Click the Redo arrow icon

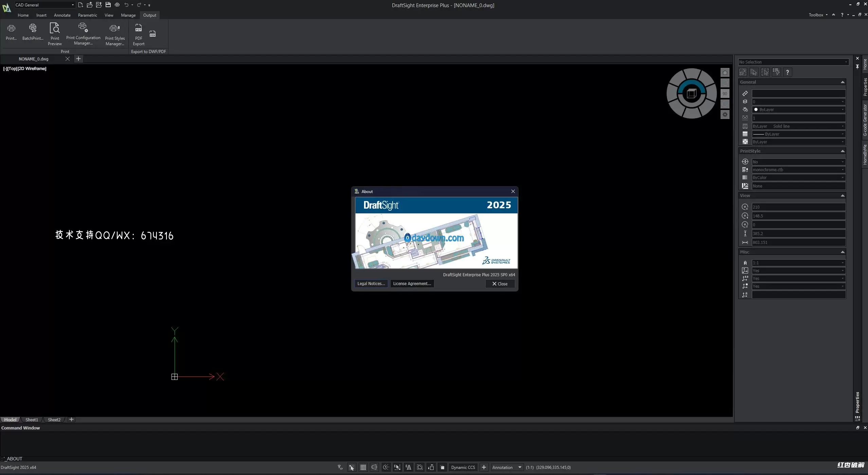(x=139, y=5)
